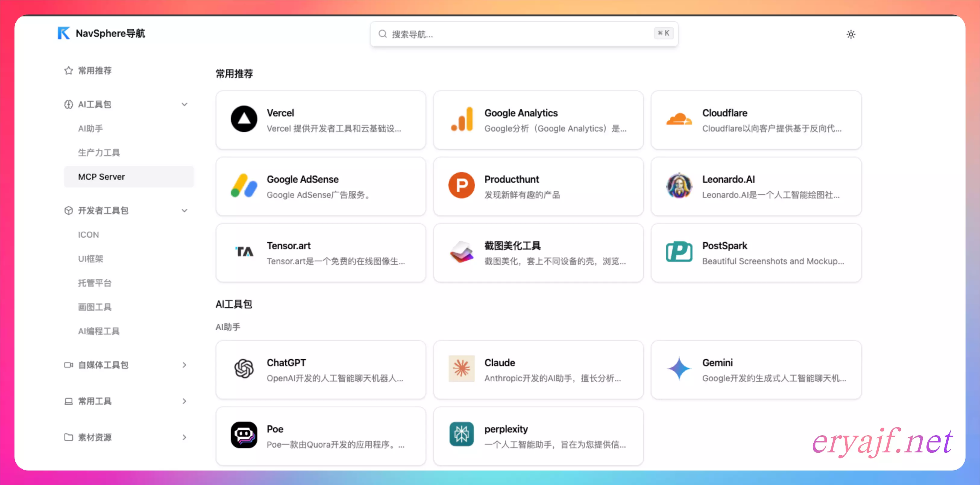The height and width of the screenshot is (485, 980).
Task: Open the Google AdSense card title
Action: (303, 179)
